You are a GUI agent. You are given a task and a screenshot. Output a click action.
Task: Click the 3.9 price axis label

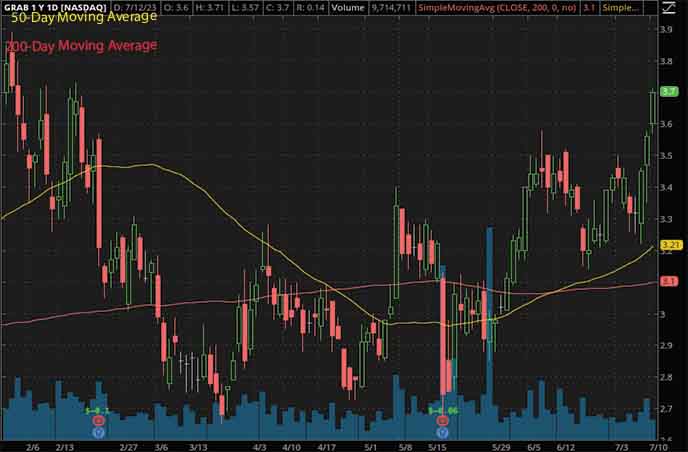(666, 29)
